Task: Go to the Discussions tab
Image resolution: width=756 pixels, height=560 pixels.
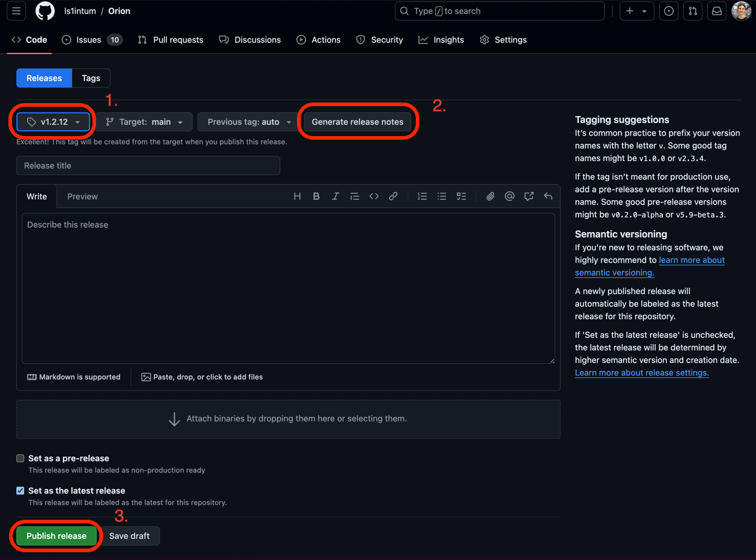Action: 250,40
